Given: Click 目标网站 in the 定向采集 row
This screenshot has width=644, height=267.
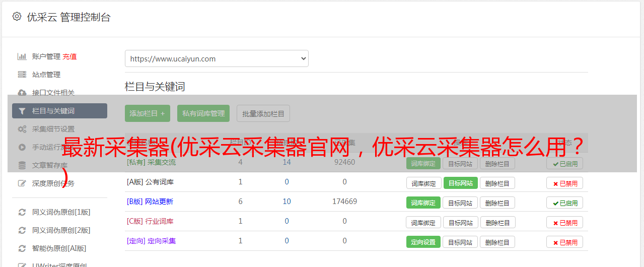Looking at the screenshot, I should click(460, 242).
